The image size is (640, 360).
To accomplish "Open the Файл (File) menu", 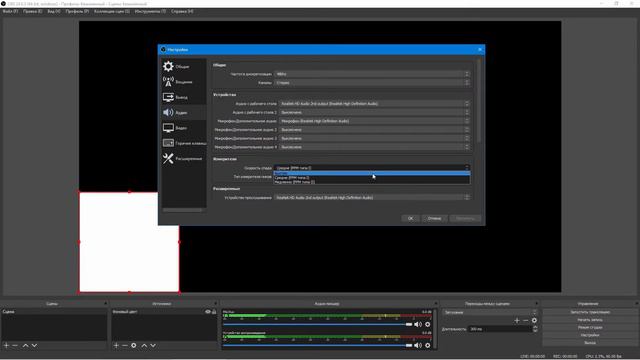I will 10,11.
